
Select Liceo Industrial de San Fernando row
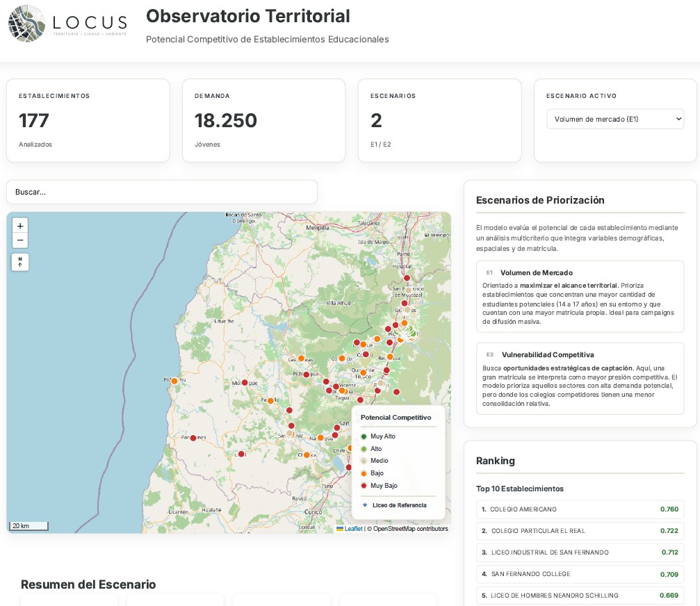[x=580, y=552]
